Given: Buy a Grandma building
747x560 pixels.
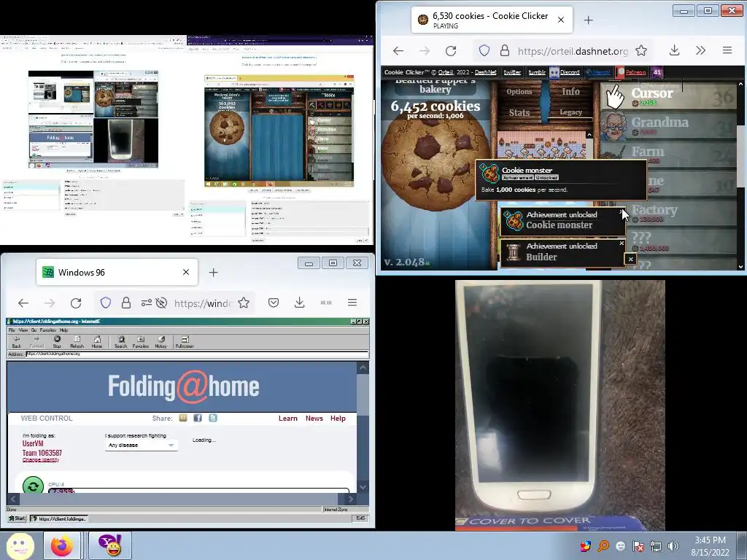Looking at the screenshot, I should pyautogui.click(x=669, y=125).
